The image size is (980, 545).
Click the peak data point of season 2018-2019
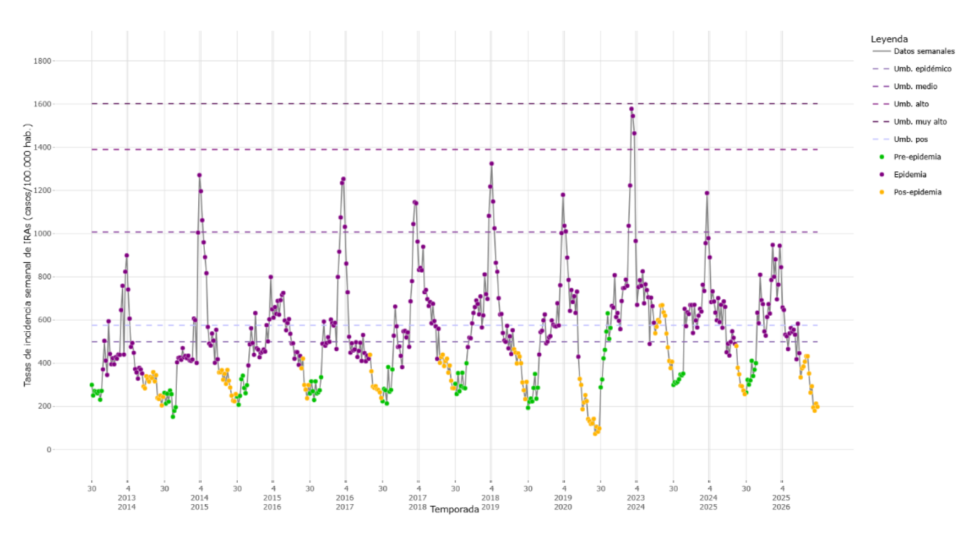[492, 164]
